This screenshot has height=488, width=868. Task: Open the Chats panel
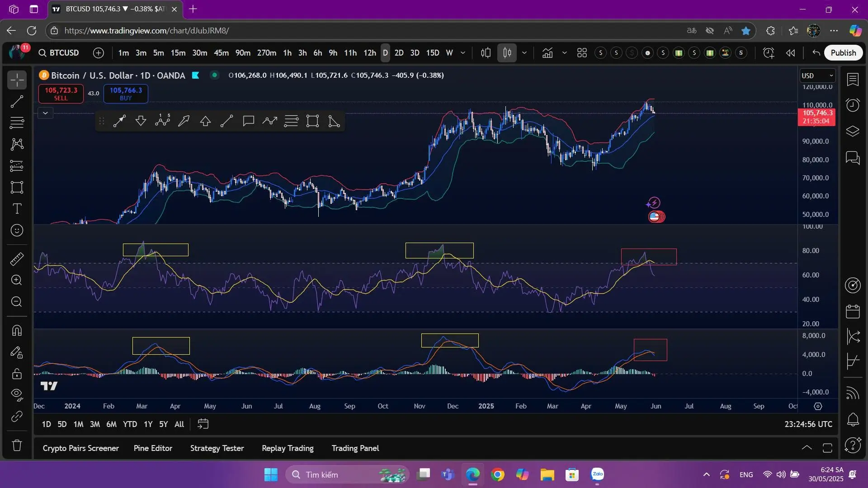[853, 158]
